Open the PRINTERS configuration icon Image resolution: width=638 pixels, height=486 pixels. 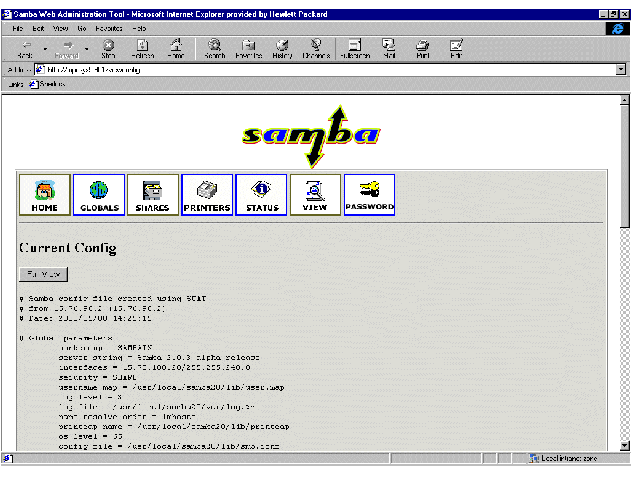pyautogui.click(x=207, y=195)
